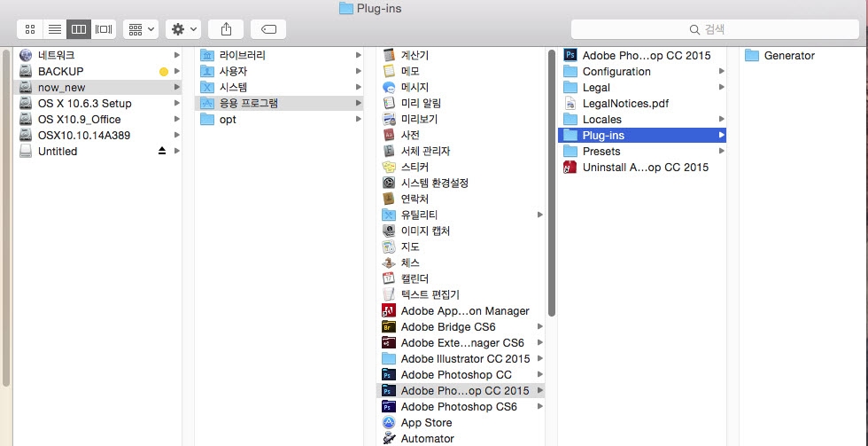Select the highlighted Plug-ins folder
868x446 pixels.
642,135
